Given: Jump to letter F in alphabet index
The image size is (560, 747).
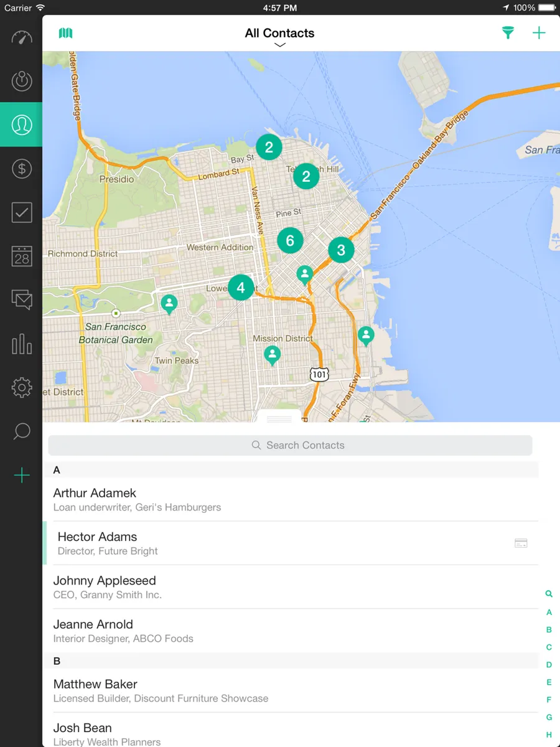Looking at the screenshot, I should pyautogui.click(x=549, y=700).
